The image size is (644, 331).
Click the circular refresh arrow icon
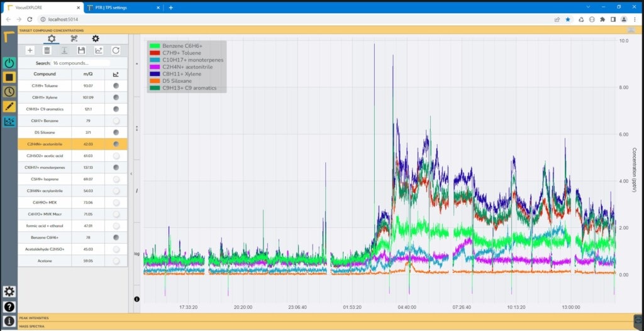[x=116, y=50]
